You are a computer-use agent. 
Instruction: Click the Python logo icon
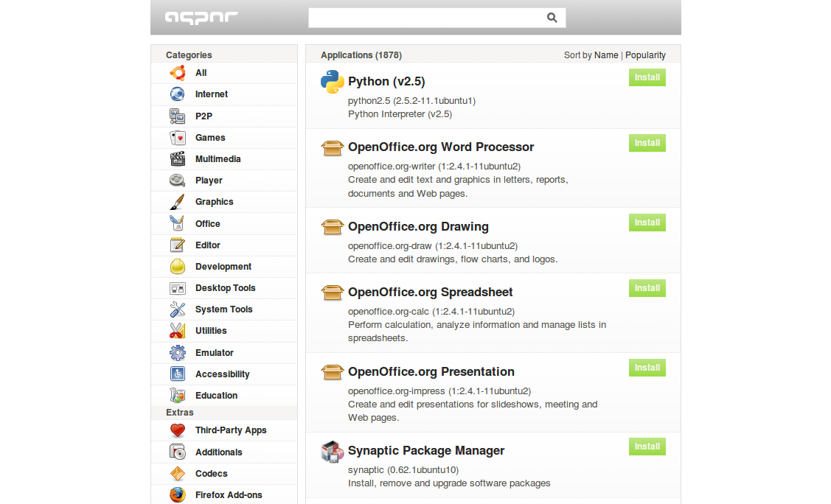(333, 82)
